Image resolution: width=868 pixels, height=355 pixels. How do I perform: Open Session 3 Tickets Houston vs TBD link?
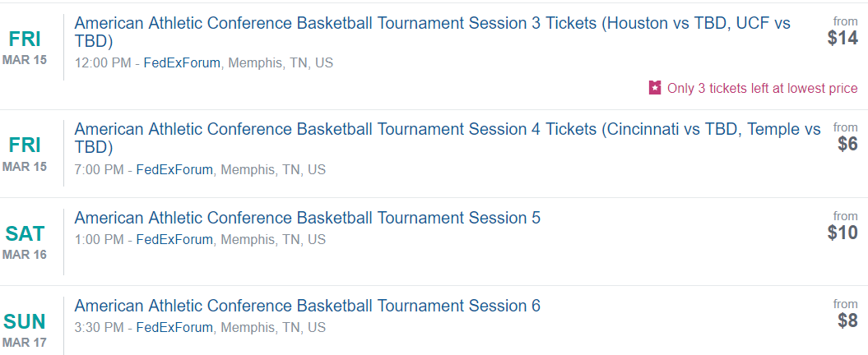[432, 32]
